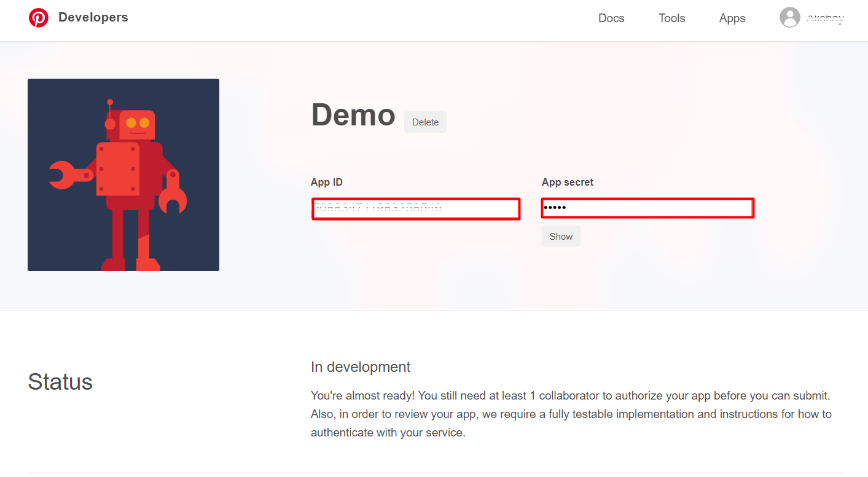Viewport: 868px width, 477px height.
Task: Click the Demo app title
Action: click(353, 115)
